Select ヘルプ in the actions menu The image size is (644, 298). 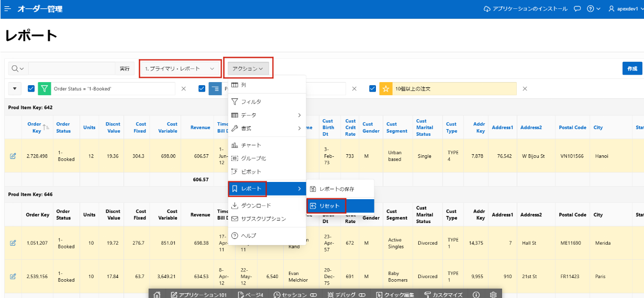[267, 236]
